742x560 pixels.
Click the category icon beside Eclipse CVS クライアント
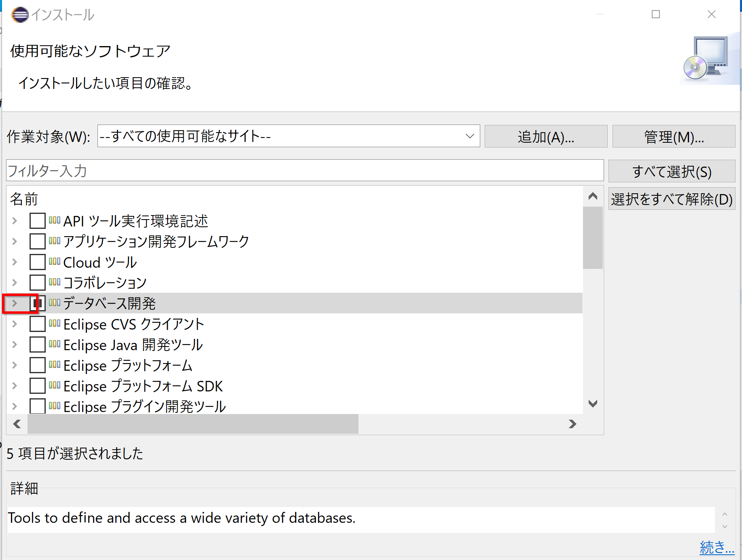54,323
